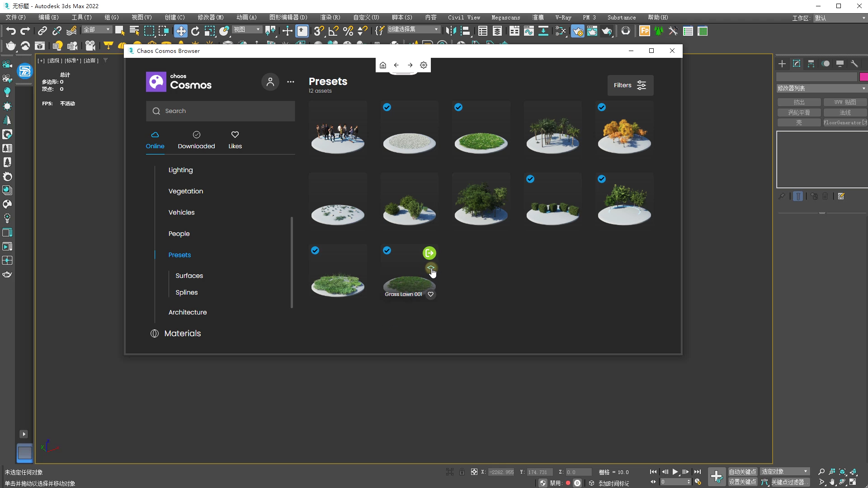The image size is (868, 488).
Task: Click the Cosmos home icon
Action: pos(383,65)
